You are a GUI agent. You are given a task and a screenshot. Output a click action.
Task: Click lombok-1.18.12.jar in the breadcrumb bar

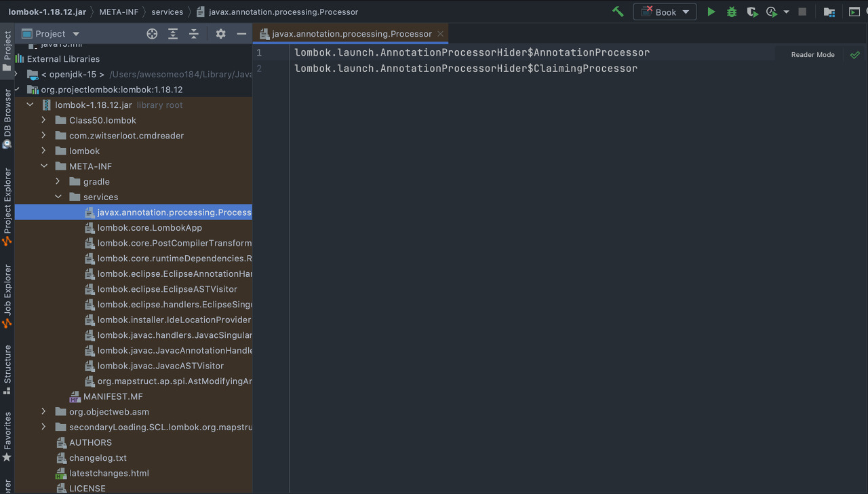tap(47, 12)
